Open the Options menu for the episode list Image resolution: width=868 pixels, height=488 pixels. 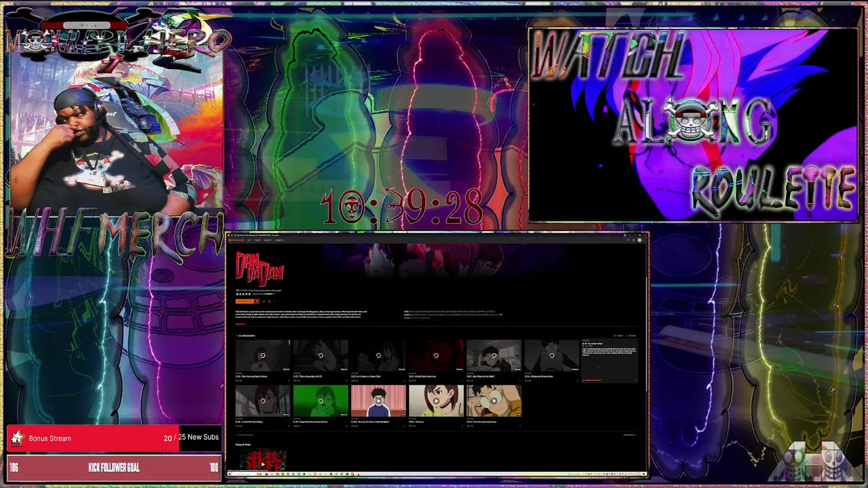pyautogui.click(x=631, y=335)
